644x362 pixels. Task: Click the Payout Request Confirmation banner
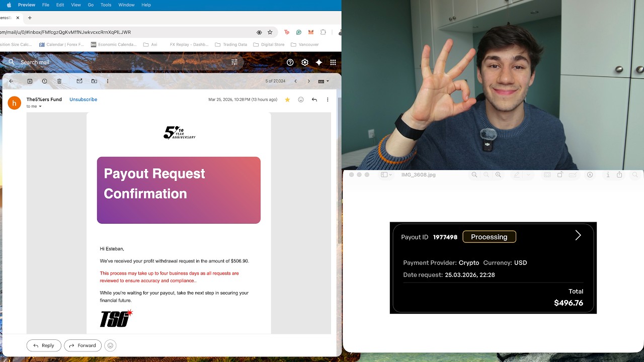click(x=179, y=190)
